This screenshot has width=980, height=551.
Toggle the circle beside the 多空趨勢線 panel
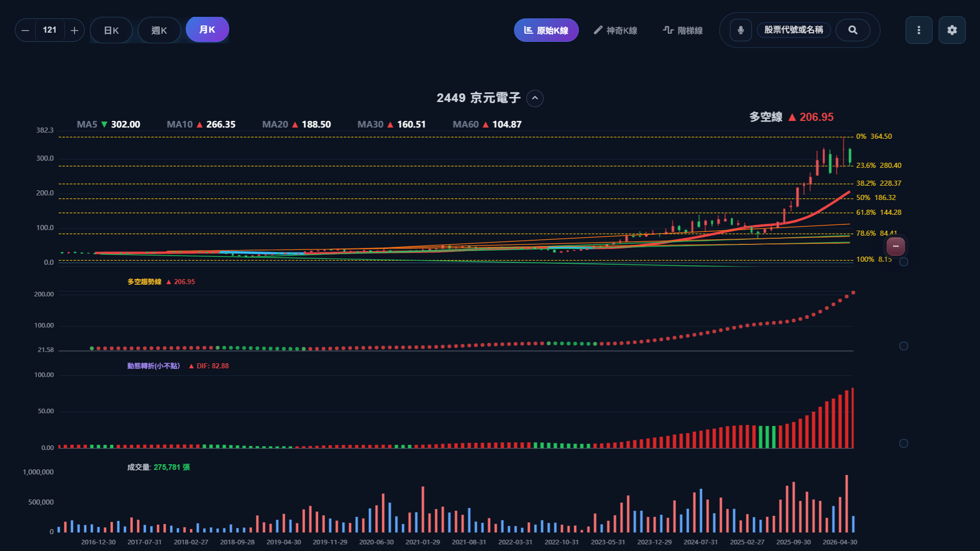903,346
